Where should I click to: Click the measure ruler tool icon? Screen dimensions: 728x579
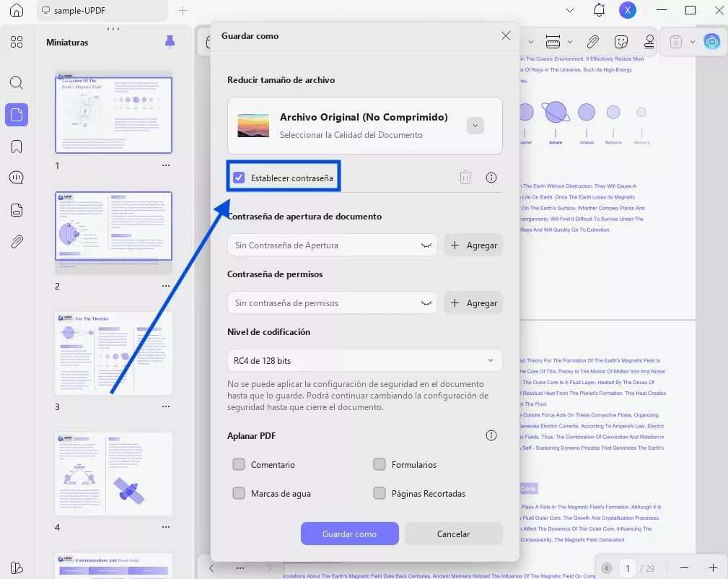click(x=553, y=42)
